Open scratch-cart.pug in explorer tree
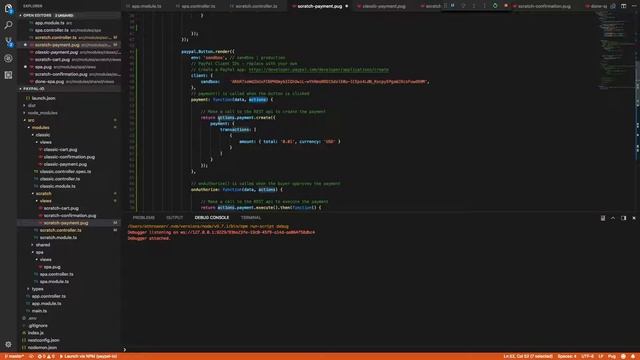Screen dimensions: 640x360 61,208
